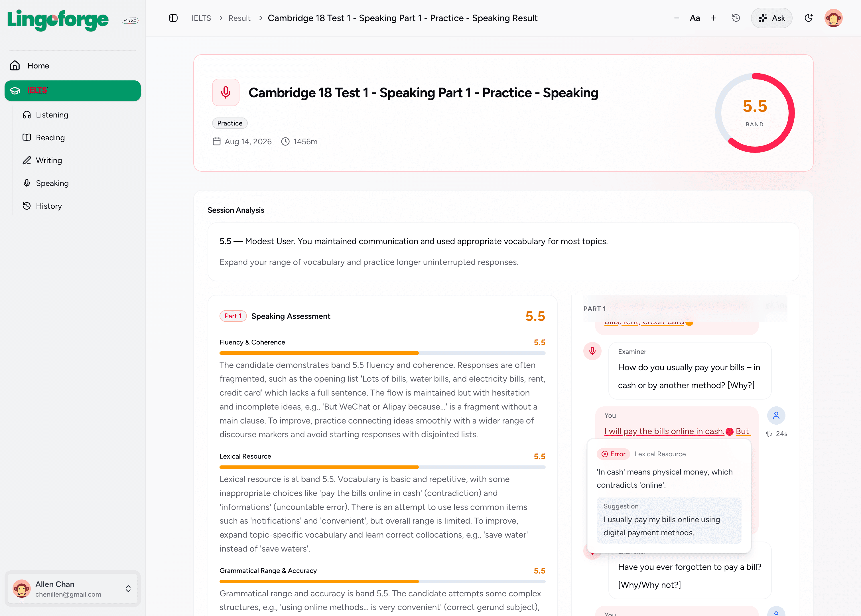This screenshot has width=861, height=616.
Task: Click the History clock icon in sidebar
Action: [x=27, y=206]
